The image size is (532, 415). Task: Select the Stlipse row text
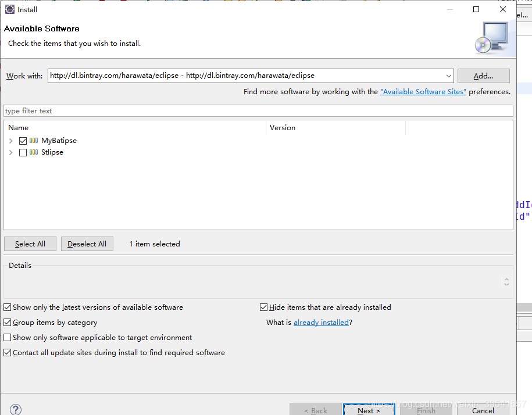click(x=52, y=152)
